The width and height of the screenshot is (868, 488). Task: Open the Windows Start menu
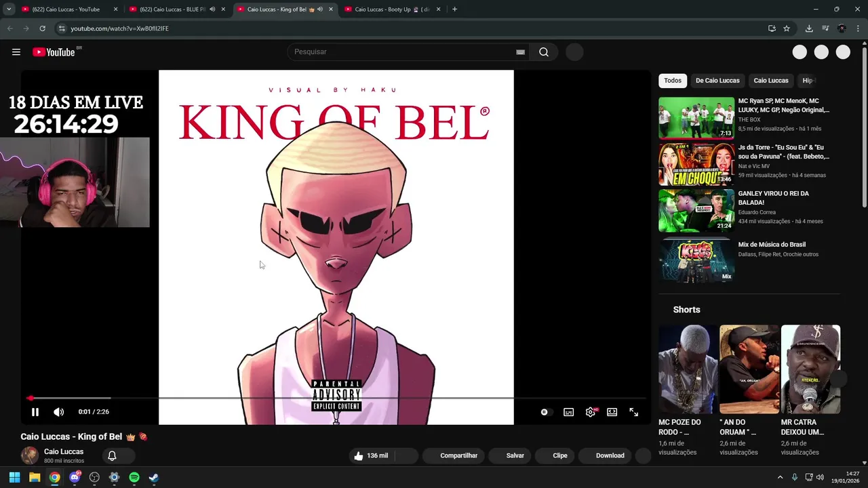point(14,477)
